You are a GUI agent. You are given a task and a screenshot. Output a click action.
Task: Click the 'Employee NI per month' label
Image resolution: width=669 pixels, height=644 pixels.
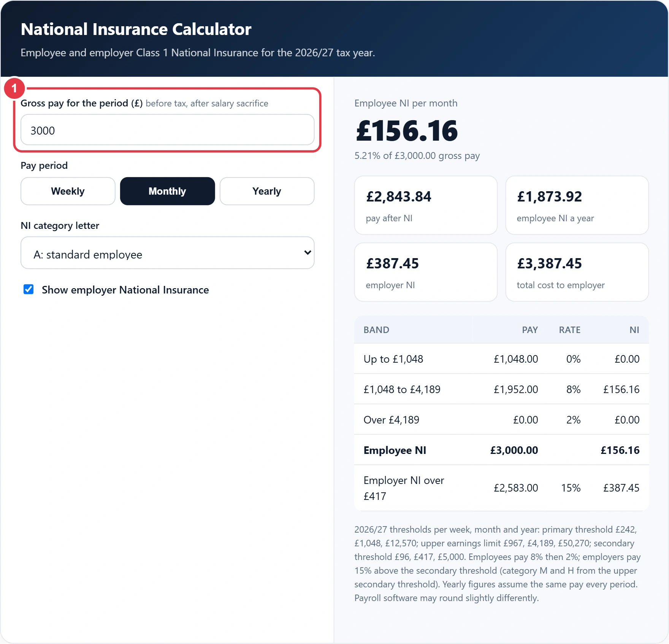(x=406, y=103)
